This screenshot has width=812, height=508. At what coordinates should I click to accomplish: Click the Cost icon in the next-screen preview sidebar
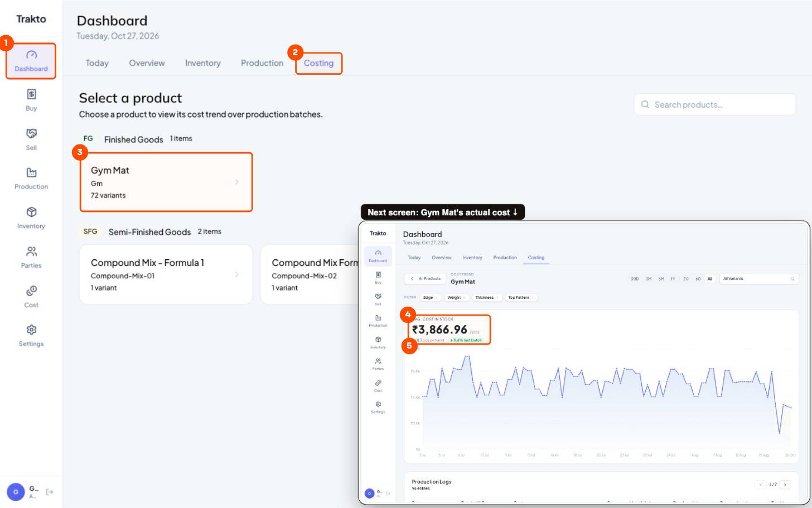coord(378,383)
